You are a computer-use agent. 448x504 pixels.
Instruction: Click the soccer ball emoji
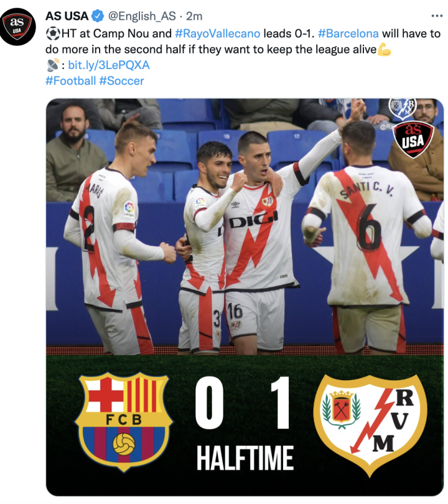click(53, 34)
